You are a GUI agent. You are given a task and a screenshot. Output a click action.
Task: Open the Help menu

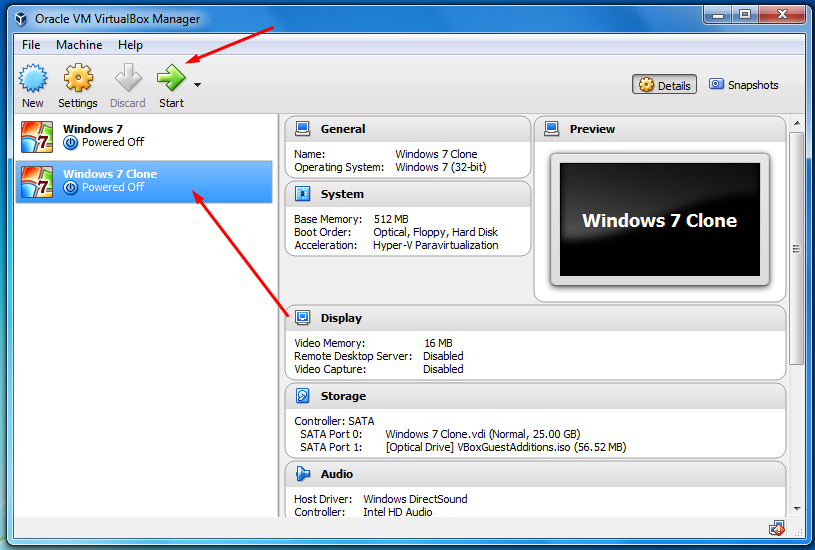click(130, 45)
